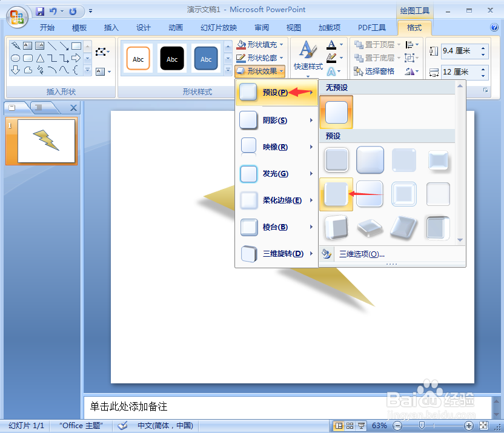Screen dimensions: 504x433
Task: Select the isosceles triangle shape
Action: click(40, 58)
